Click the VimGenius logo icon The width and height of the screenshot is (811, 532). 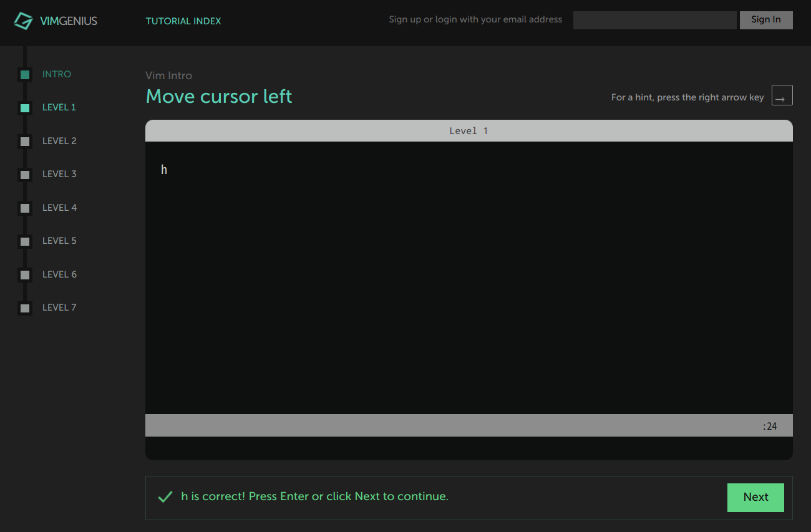click(24, 21)
